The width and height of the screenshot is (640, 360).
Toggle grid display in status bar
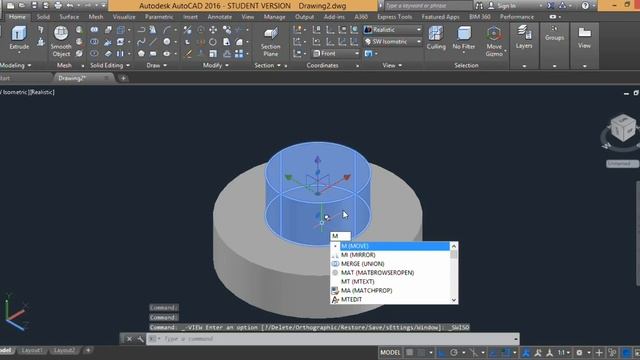click(x=409, y=353)
